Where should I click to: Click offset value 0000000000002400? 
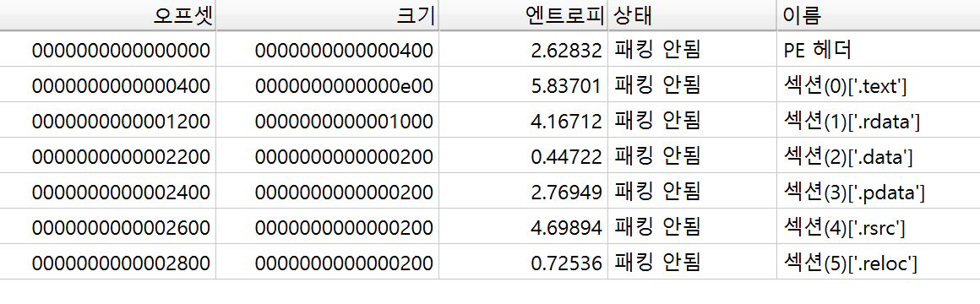pos(121,193)
